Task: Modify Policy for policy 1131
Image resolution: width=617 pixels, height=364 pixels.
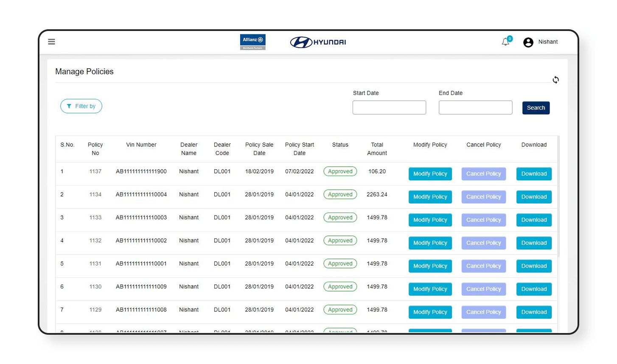Action: click(x=430, y=266)
